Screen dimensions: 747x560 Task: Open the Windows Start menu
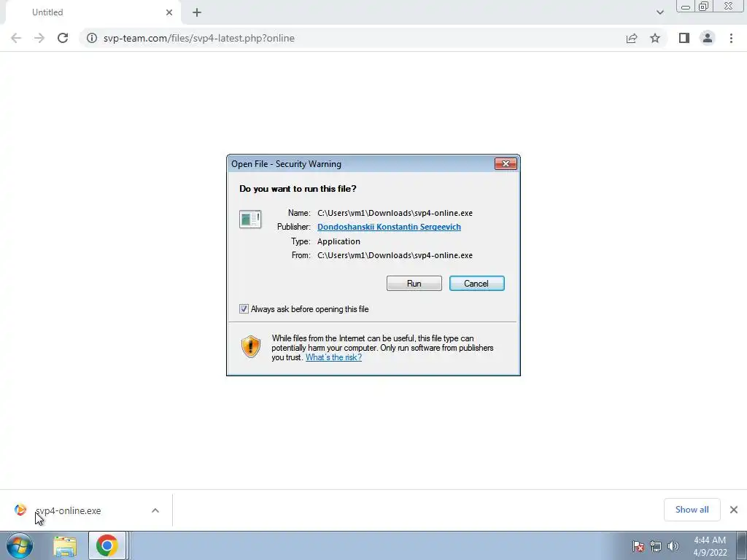(20, 545)
